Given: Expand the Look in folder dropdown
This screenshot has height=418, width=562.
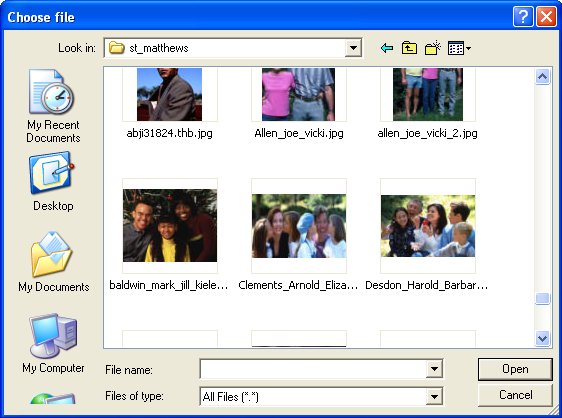Looking at the screenshot, I should tap(353, 48).
